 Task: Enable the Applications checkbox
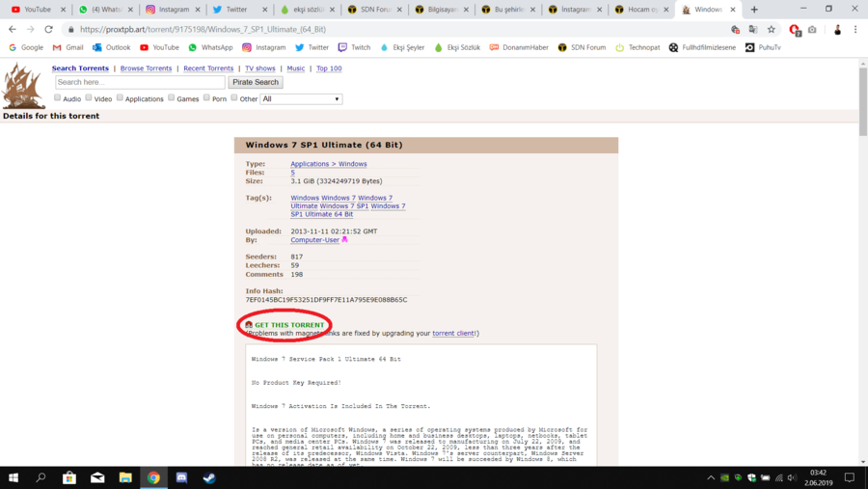[120, 97]
